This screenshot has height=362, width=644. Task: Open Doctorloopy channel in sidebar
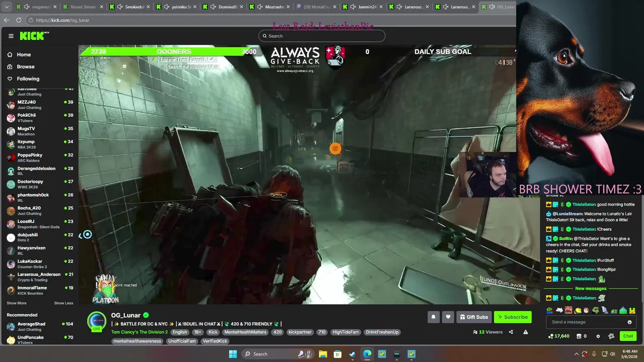pos(39,184)
